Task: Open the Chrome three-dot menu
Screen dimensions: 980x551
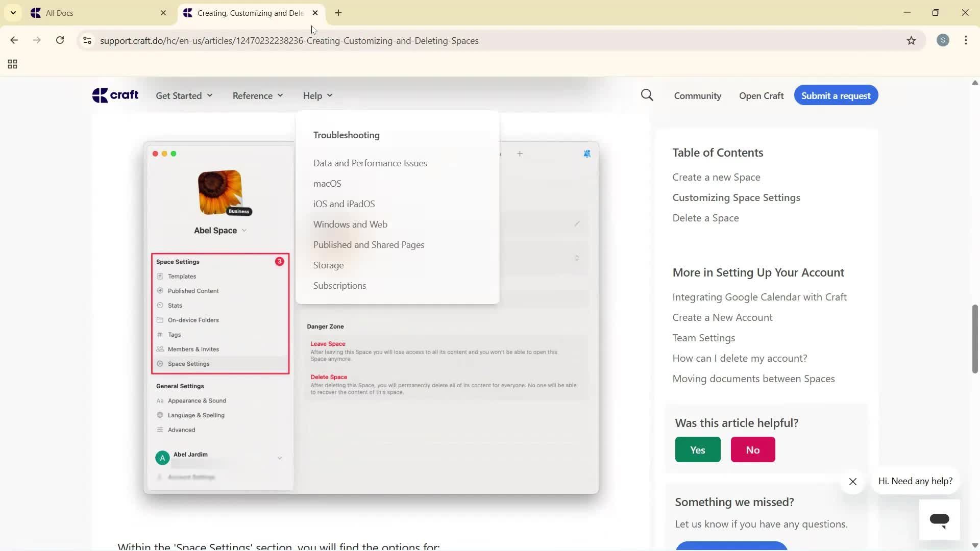Action: tap(966, 40)
